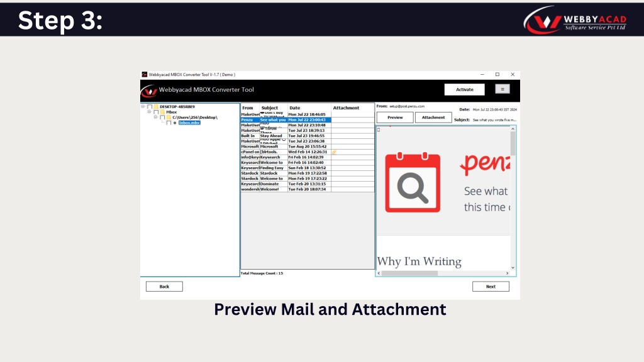Click the preview scroll right arrow
This screenshot has height=362, width=644.
click(508, 273)
